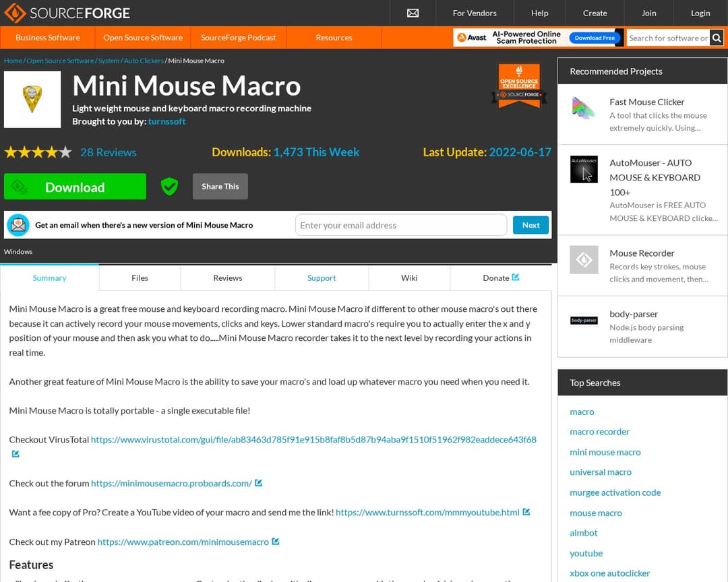Click the Share This button
The width and height of the screenshot is (728, 582).
(x=220, y=187)
